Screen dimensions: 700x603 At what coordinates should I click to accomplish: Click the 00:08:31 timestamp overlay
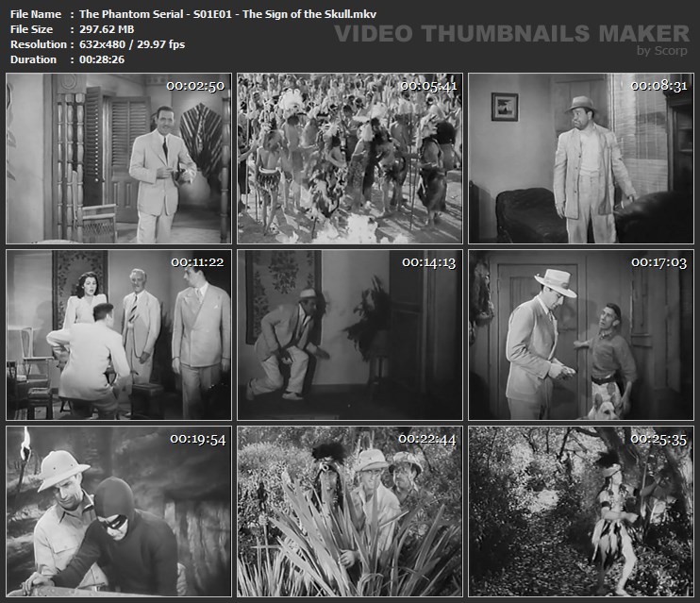(658, 86)
